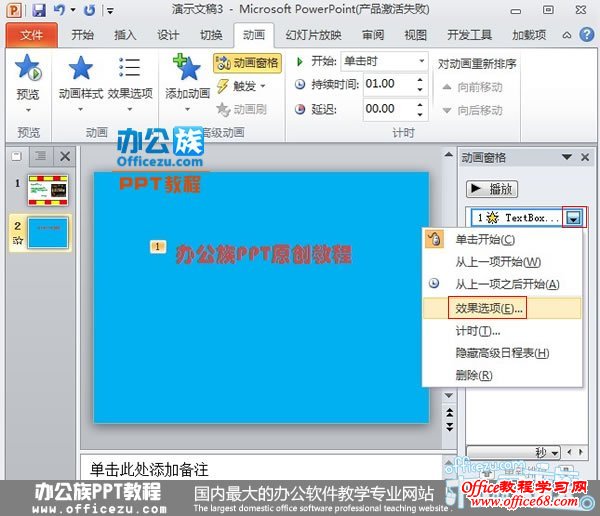Viewport: 600px width, 516px height.
Task: Click the Save icon in quick access toolbar
Action: pos(39,10)
